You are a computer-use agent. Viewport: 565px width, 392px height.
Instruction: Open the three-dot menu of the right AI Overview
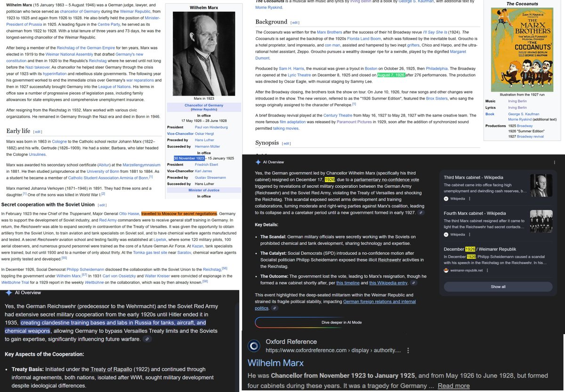(554, 162)
